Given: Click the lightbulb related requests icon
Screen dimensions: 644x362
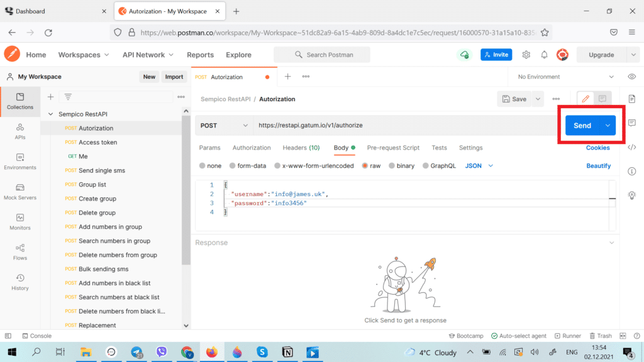Looking at the screenshot, I should pos(631,195).
